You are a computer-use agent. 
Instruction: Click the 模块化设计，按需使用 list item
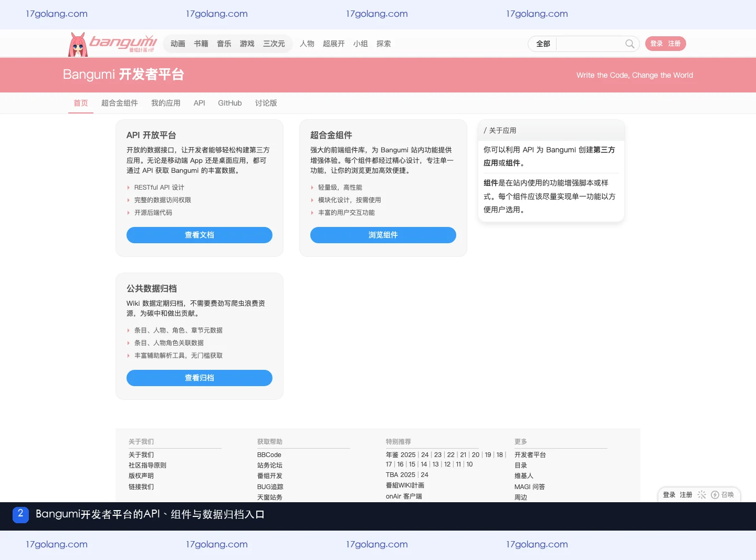click(349, 200)
